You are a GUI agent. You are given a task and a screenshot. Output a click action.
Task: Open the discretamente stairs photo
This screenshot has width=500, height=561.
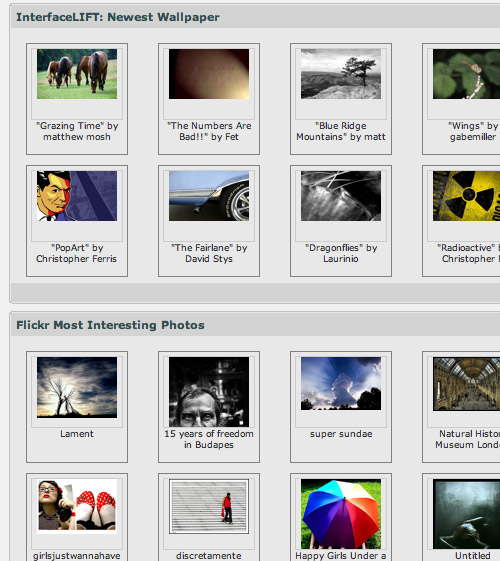209,506
